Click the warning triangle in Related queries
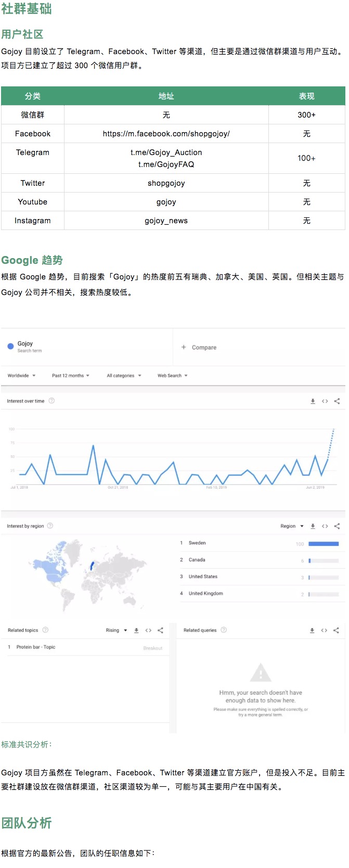This screenshot has width=349, height=868. (x=261, y=672)
